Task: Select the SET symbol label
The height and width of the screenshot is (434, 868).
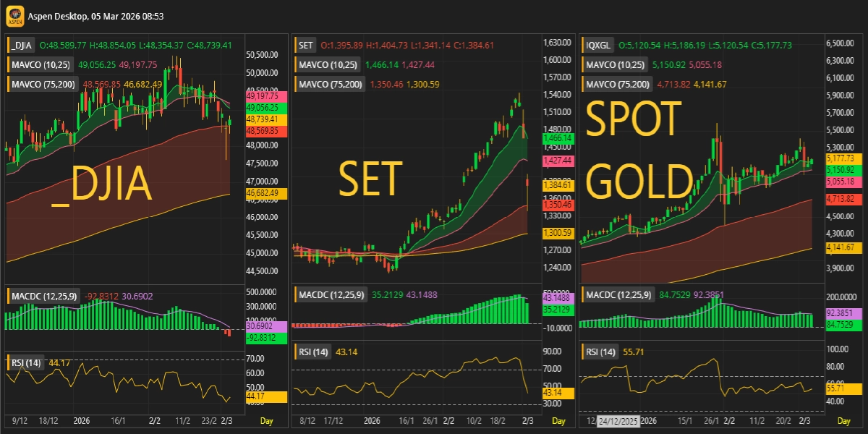Action: click(306, 46)
